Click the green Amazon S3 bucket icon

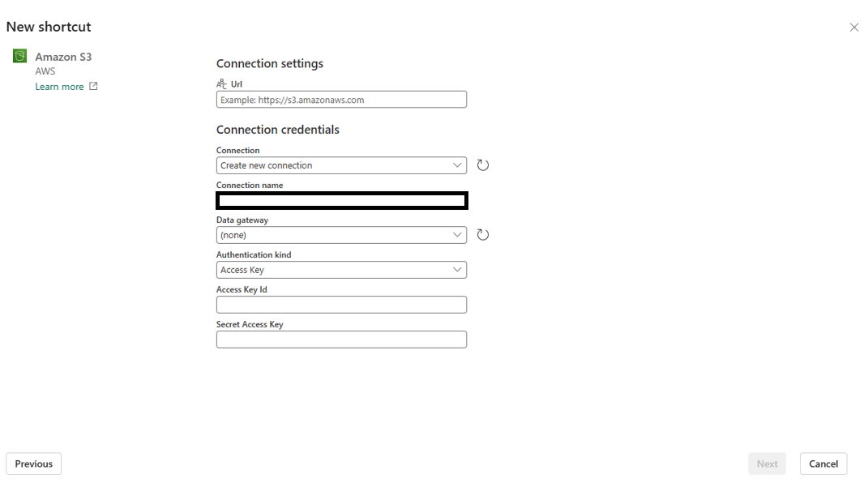20,56
